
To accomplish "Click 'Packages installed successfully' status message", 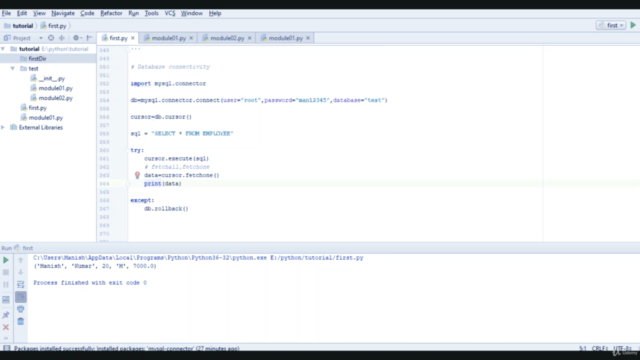I will [127, 348].
